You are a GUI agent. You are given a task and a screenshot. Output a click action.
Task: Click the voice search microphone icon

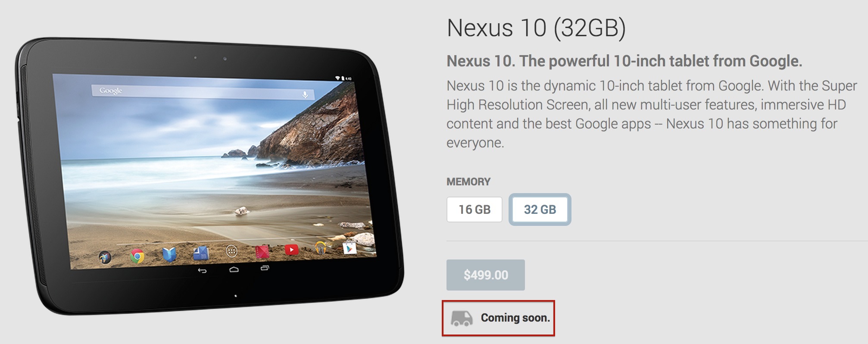pos(305,94)
